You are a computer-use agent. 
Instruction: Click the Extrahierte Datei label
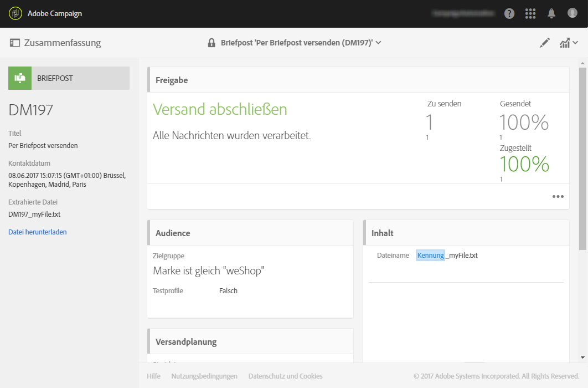click(33, 202)
